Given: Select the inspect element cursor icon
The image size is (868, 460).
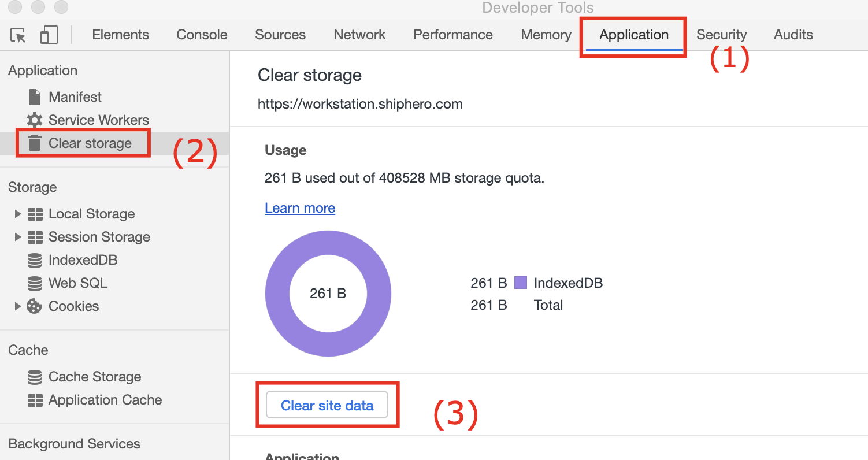Looking at the screenshot, I should pyautogui.click(x=18, y=35).
